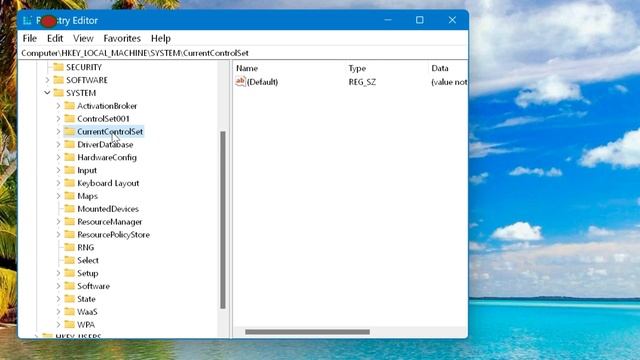Close the Registry Editor window
Viewport: 640px width, 360px height.
[452, 20]
